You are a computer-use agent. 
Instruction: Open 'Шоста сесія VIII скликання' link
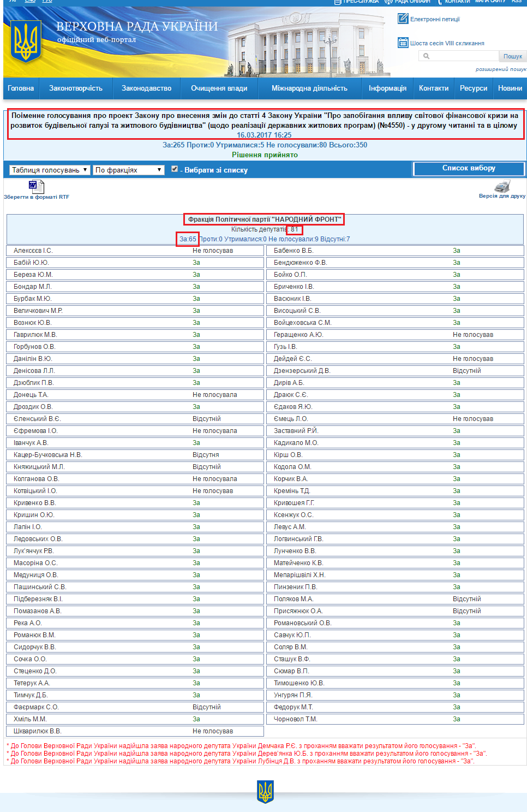tap(447, 43)
